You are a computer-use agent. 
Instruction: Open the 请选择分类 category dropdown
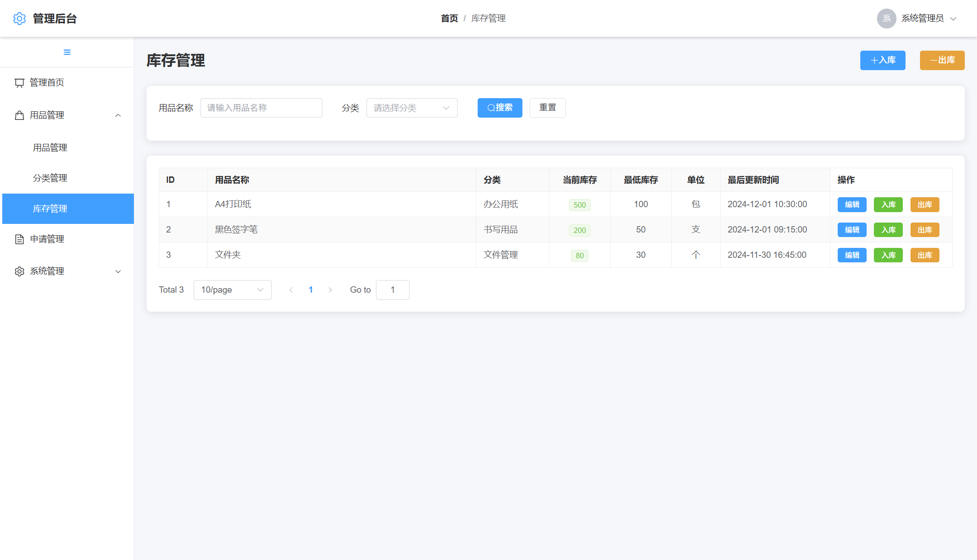tap(412, 108)
